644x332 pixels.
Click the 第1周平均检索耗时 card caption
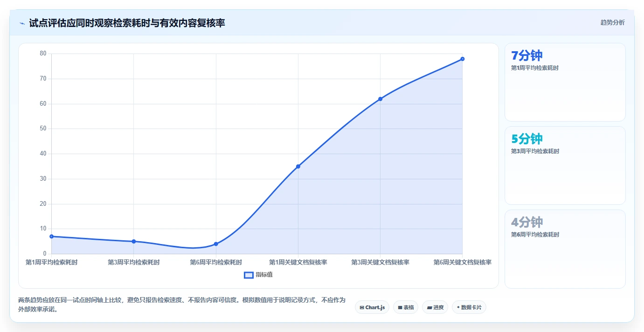[535, 68]
